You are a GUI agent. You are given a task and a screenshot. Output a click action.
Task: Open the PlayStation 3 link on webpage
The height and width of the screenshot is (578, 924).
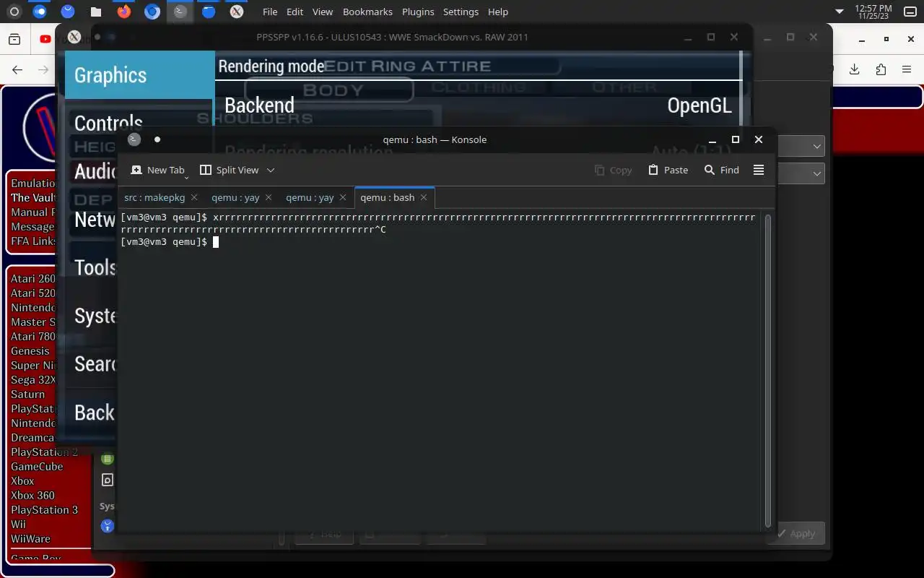point(44,509)
